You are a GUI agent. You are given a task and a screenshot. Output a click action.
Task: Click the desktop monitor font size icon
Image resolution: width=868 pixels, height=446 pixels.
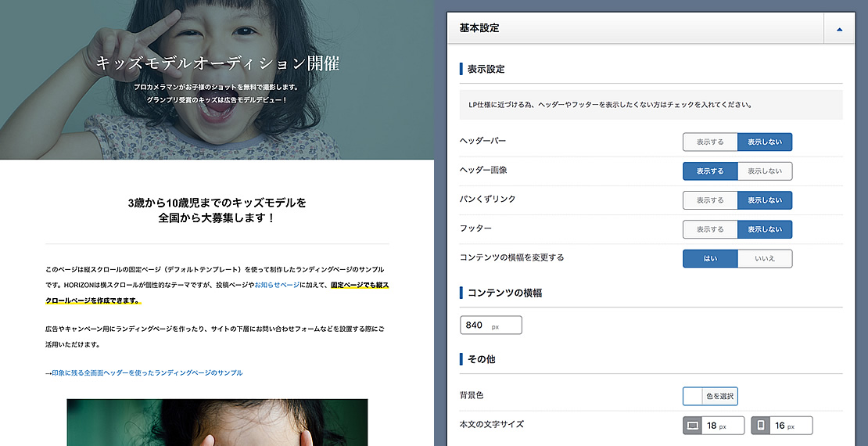click(x=693, y=426)
